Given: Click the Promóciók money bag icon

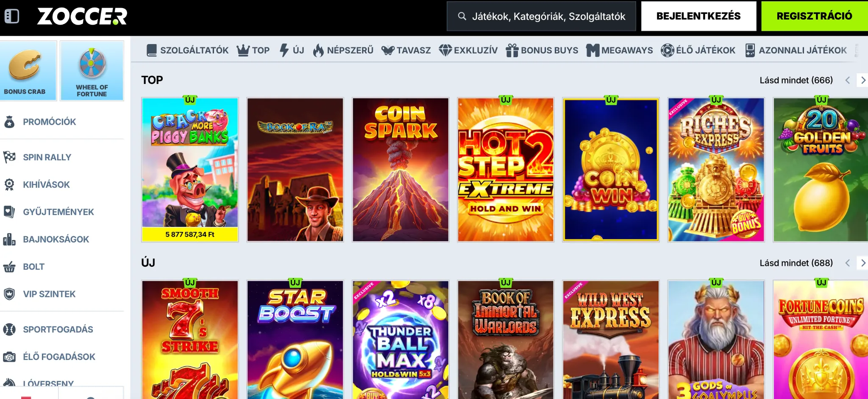Looking at the screenshot, I should 9,122.
